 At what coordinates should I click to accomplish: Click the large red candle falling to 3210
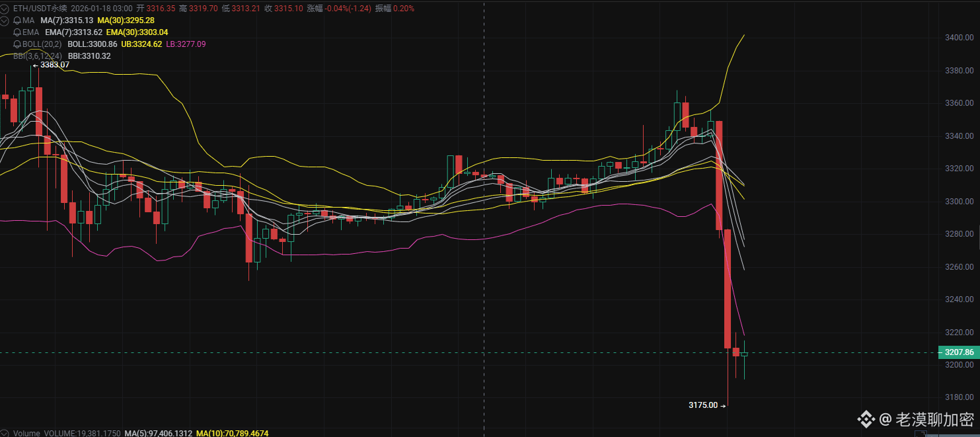[728, 289]
